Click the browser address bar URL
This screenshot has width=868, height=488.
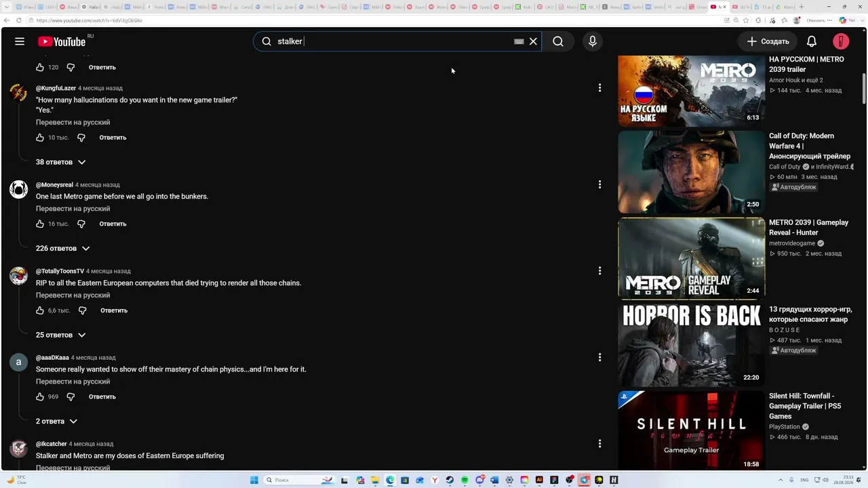click(x=90, y=20)
